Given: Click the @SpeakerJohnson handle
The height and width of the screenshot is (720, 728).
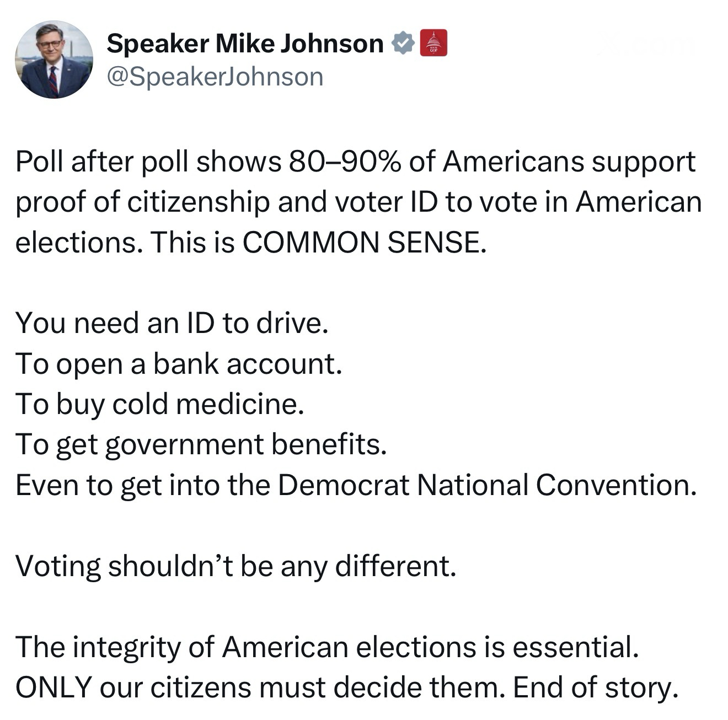Looking at the screenshot, I should tap(215, 77).
